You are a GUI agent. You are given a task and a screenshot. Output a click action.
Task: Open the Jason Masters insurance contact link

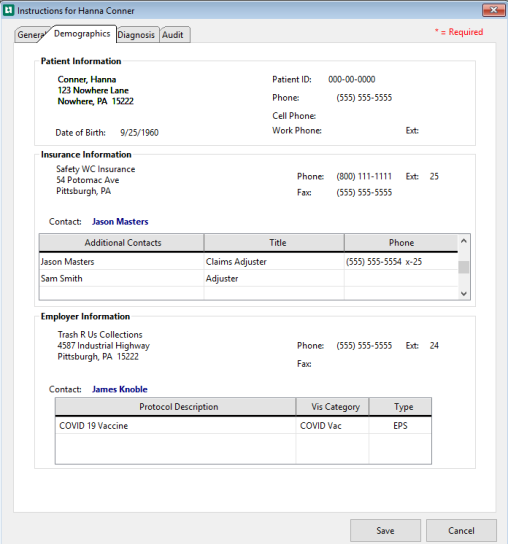120,222
